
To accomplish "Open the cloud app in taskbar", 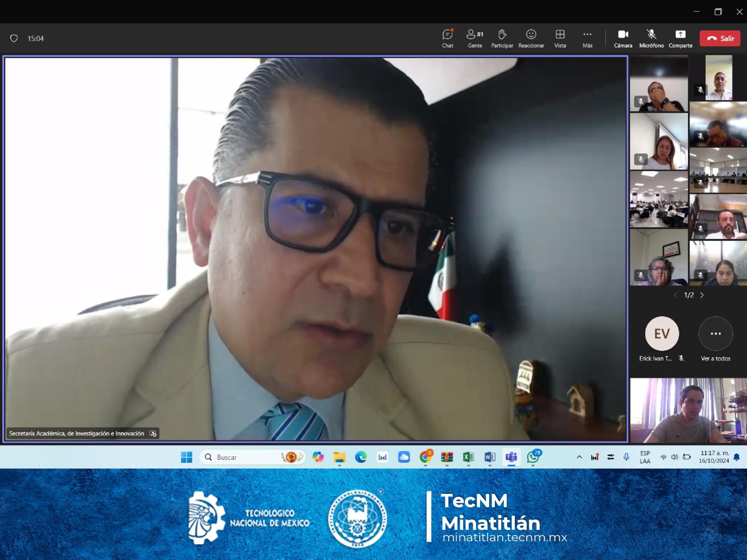I will pos(404,457).
